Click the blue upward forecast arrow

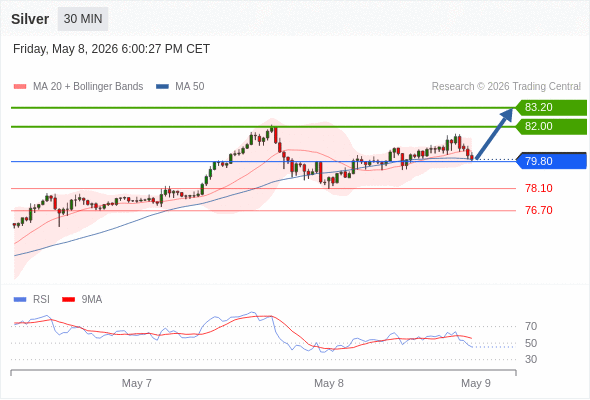(x=494, y=134)
